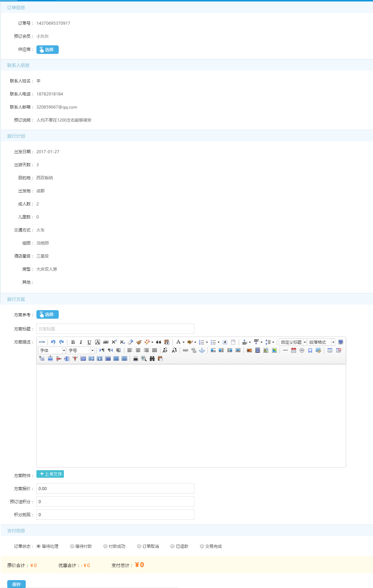This screenshot has width=373, height=588.
Task: Insert a special character with the Omega icon
Action: pyautogui.click(x=310, y=350)
